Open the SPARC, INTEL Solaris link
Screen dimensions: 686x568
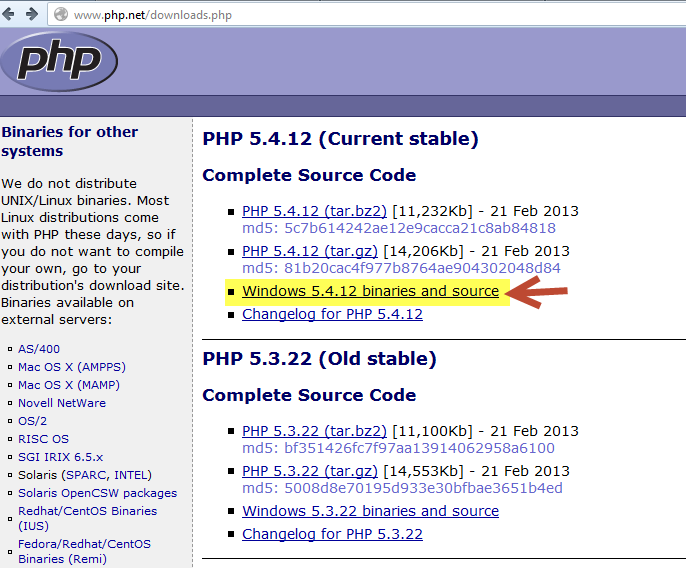(x=108, y=475)
